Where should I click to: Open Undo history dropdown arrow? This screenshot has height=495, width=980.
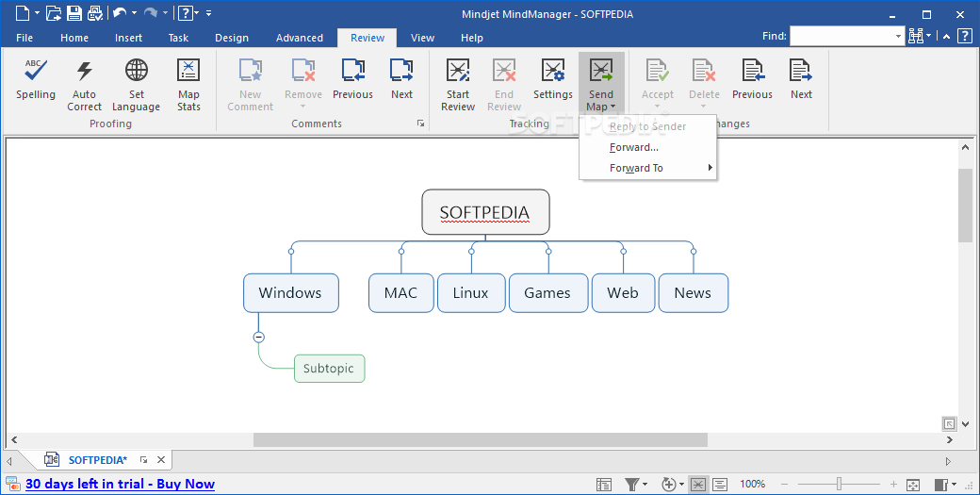pos(134,13)
